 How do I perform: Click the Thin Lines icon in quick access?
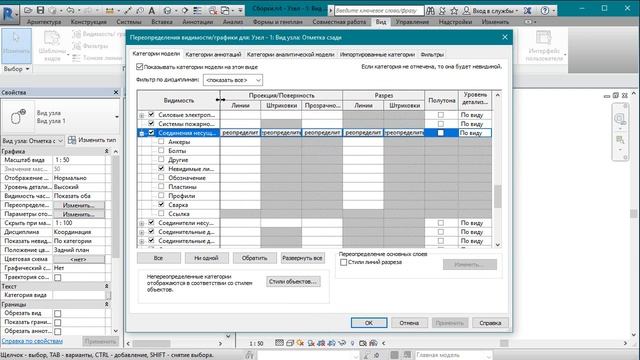(x=198, y=10)
